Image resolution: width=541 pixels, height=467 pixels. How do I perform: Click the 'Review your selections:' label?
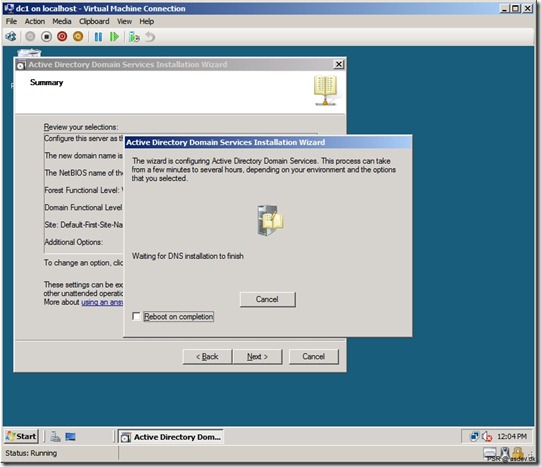point(81,127)
